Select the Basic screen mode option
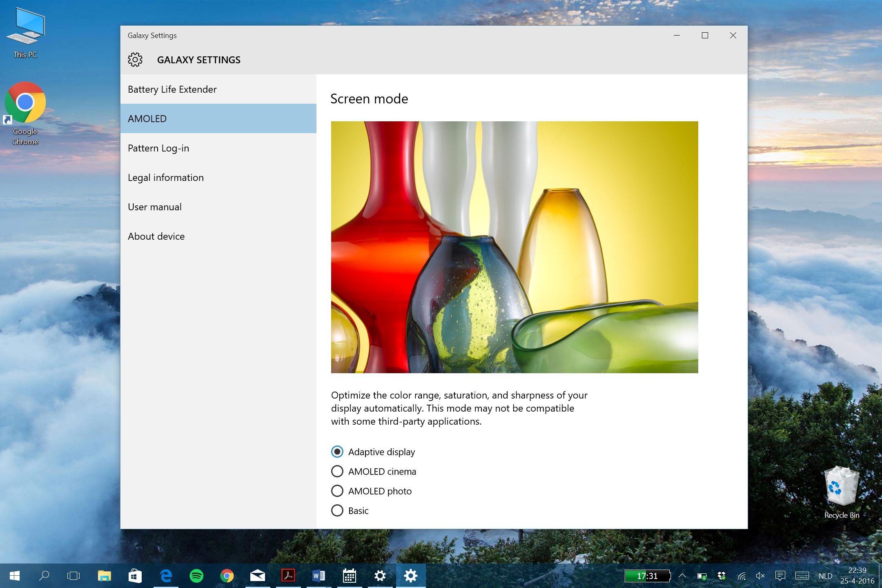The height and width of the screenshot is (588, 882). tap(337, 510)
